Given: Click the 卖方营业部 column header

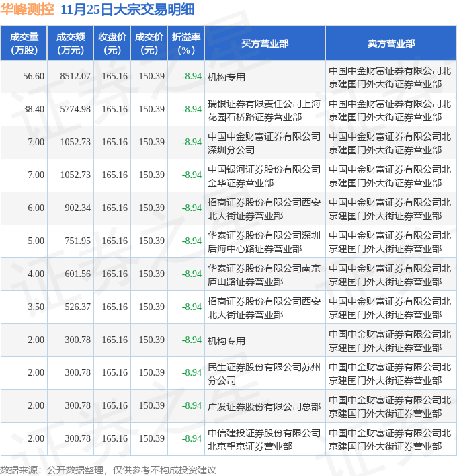Looking at the screenshot, I should coord(391,43).
